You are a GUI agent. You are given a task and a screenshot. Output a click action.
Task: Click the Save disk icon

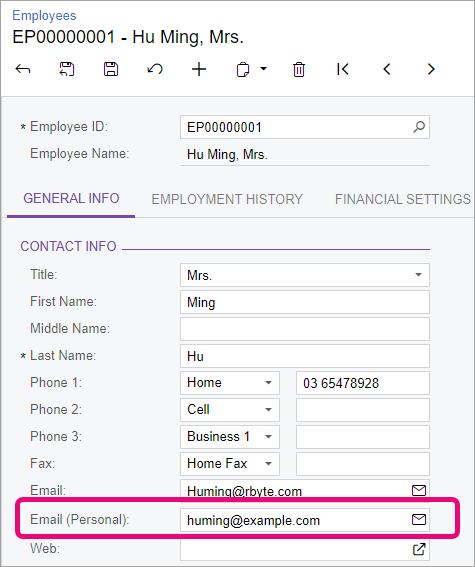(111, 69)
